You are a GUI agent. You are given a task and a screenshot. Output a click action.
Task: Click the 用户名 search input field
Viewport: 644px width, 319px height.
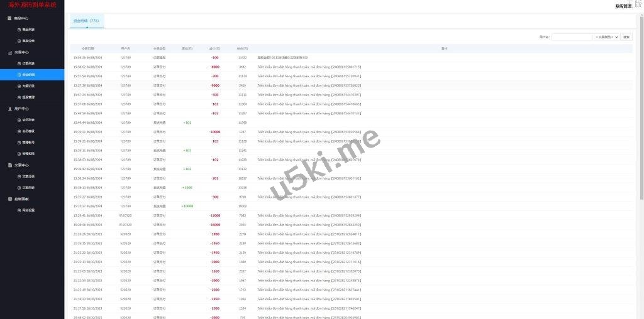coord(572,37)
